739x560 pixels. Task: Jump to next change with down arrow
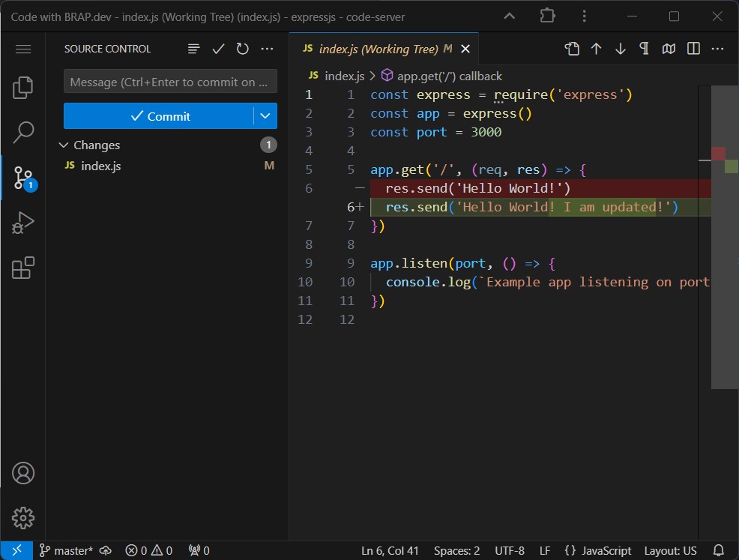[620, 48]
